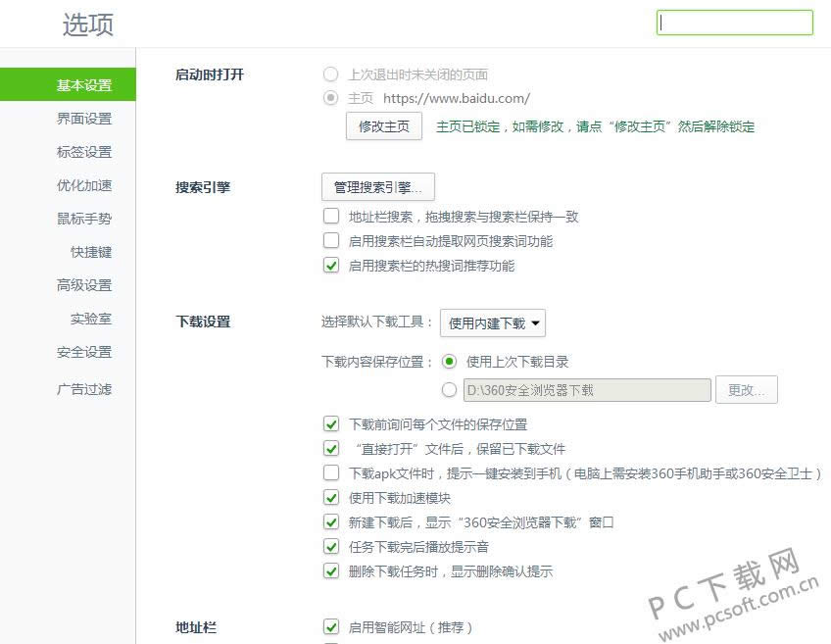
Task: Click the settings search box
Action: coord(734,23)
